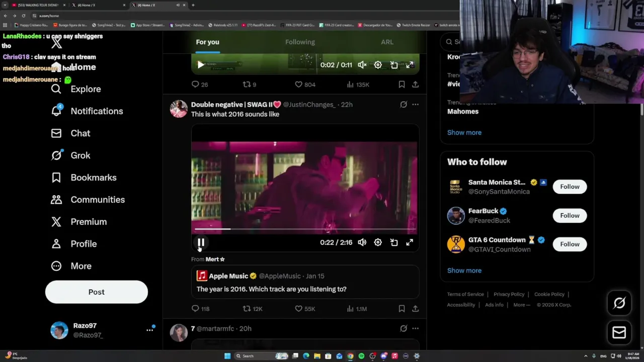Image resolution: width=644 pixels, height=362 pixels.
Task: Follow FearBuck
Action: [570, 216]
